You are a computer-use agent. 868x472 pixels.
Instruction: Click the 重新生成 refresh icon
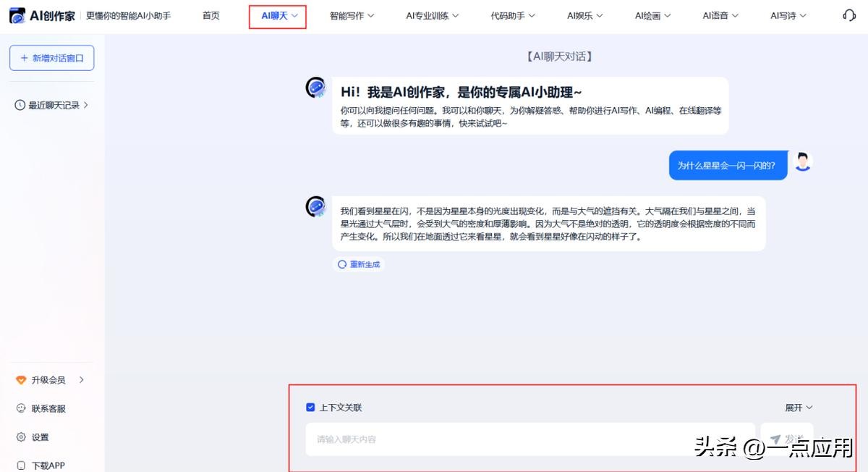coord(342,264)
